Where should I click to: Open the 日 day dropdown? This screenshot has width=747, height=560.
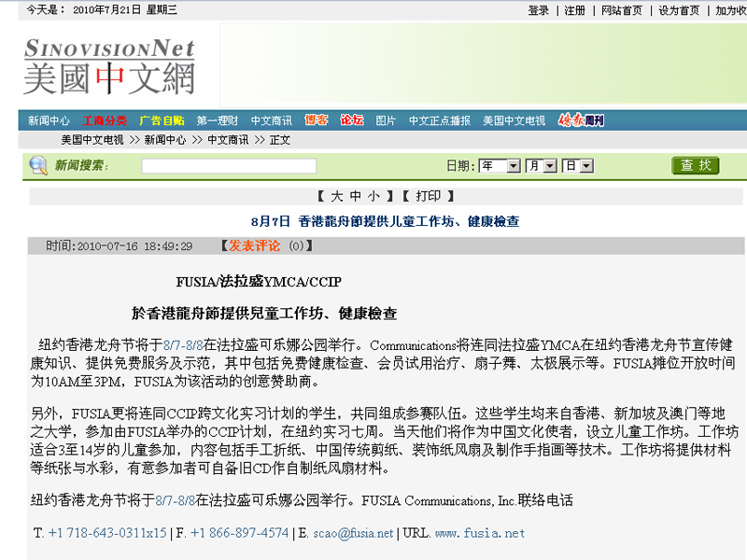pyautogui.click(x=577, y=166)
